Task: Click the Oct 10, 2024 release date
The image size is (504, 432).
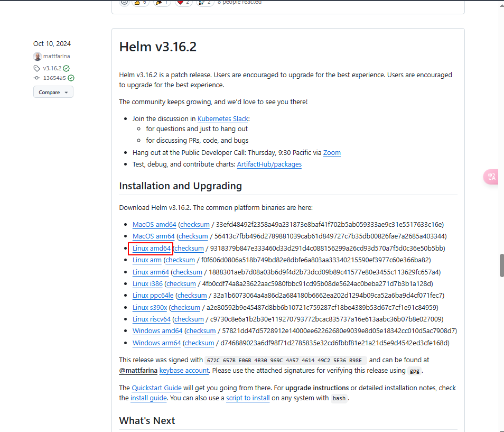Action: [52, 44]
